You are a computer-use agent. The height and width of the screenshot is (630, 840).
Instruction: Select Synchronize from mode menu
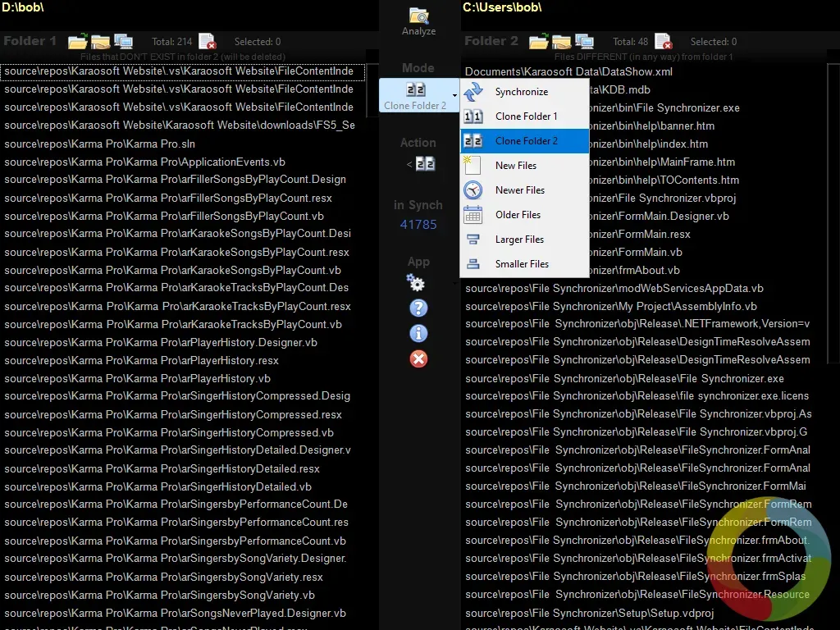pyautogui.click(x=524, y=92)
